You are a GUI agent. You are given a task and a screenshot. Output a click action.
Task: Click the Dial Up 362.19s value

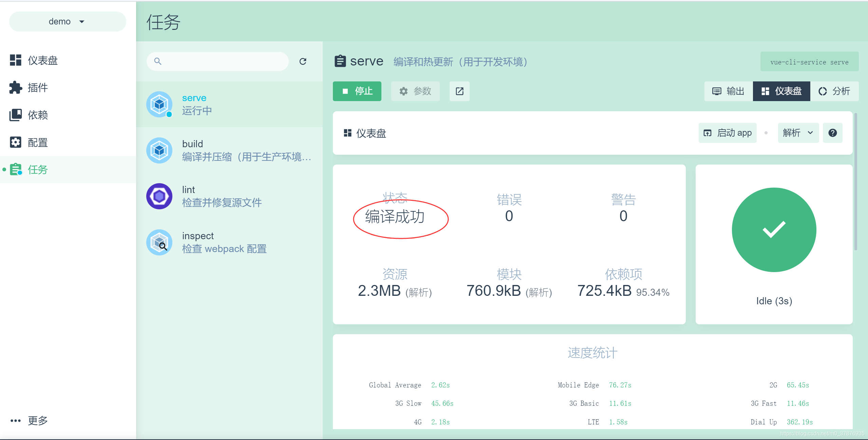(800, 422)
